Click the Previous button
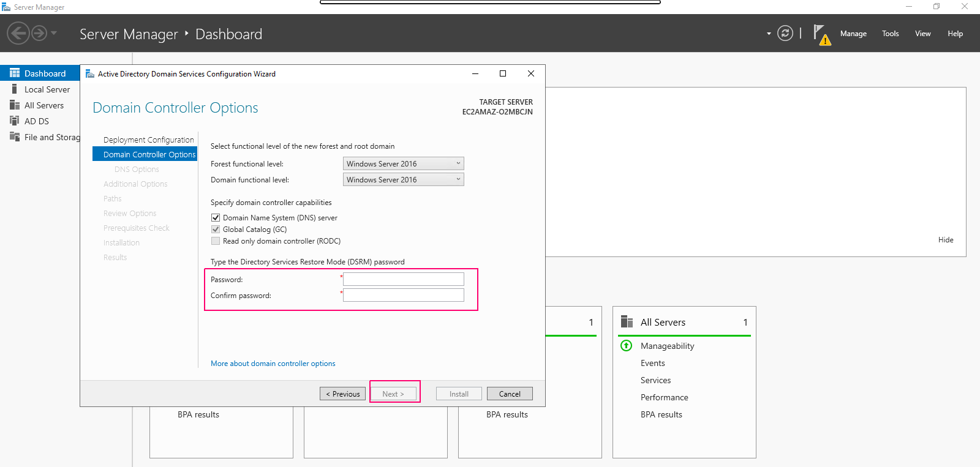980x467 pixels. click(342, 394)
